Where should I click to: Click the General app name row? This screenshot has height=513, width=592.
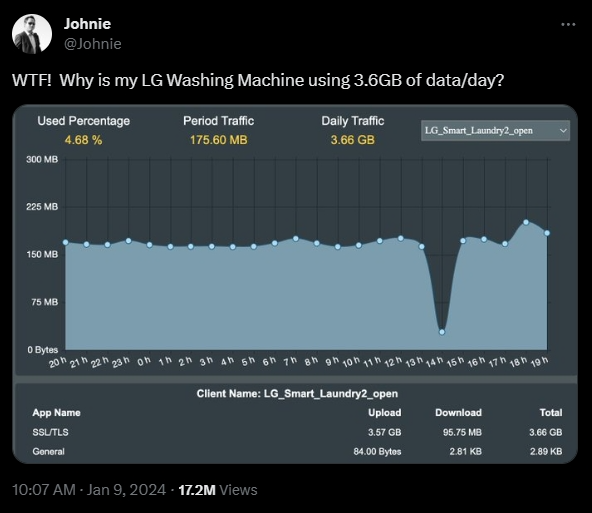pyautogui.click(x=297, y=451)
